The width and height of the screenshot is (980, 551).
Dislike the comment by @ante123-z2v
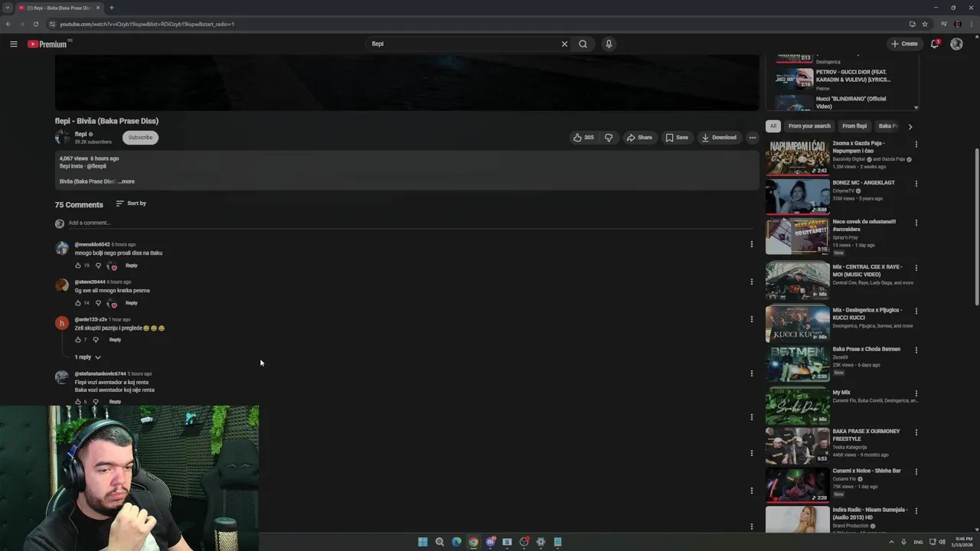click(x=96, y=340)
